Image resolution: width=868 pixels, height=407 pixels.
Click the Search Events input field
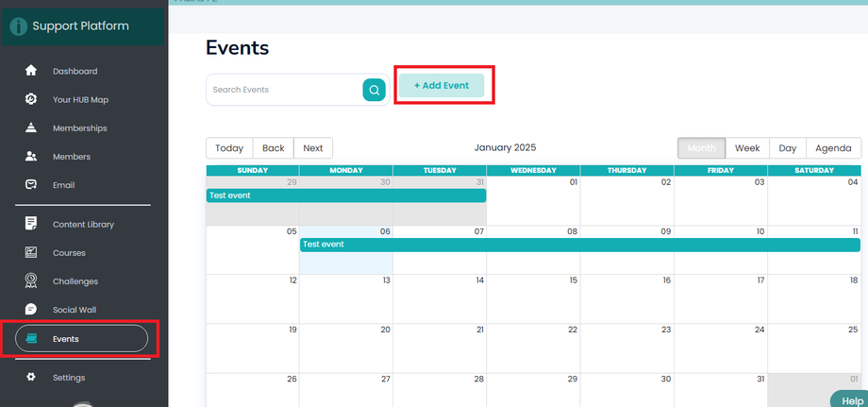(x=283, y=90)
